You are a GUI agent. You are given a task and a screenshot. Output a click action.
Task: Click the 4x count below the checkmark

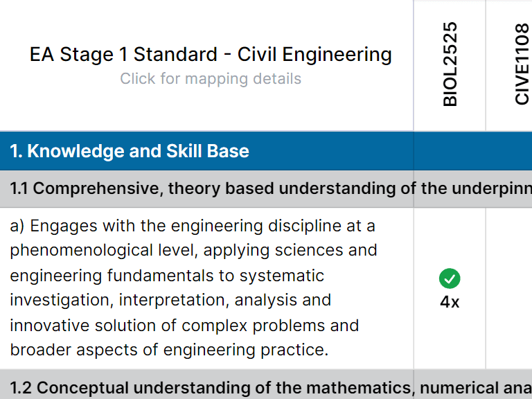click(450, 303)
